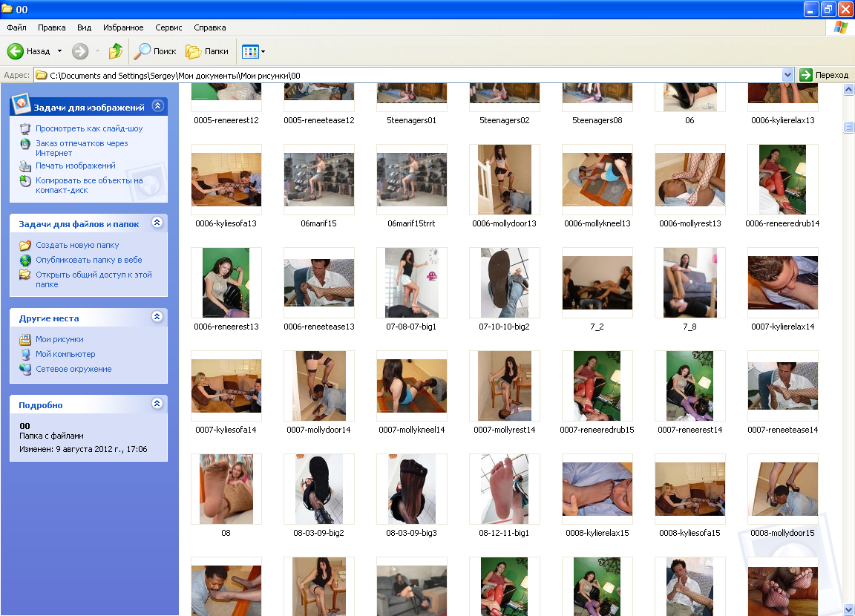Click the vertical scrollbar down arrow

(x=848, y=609)
